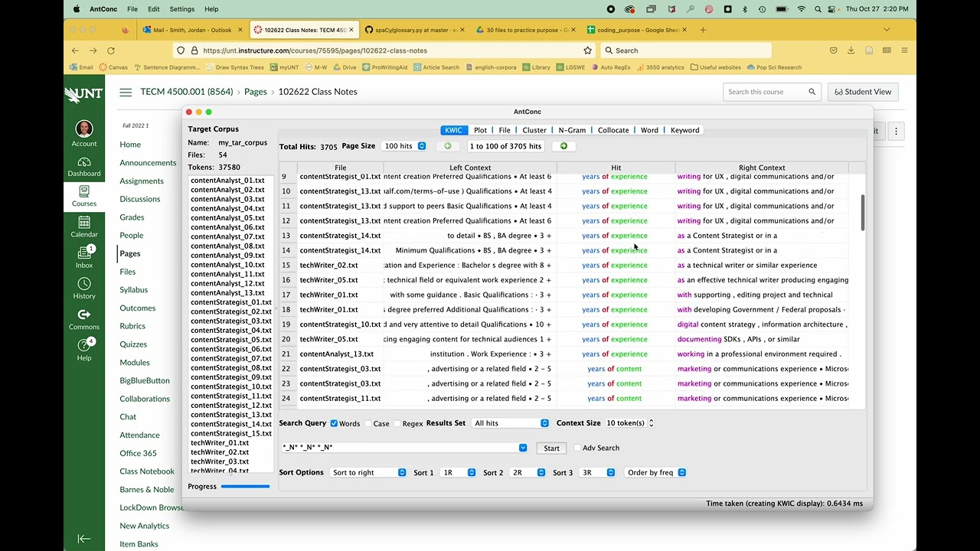Adjust the Context Size token stepper

[x=650, y=423]
